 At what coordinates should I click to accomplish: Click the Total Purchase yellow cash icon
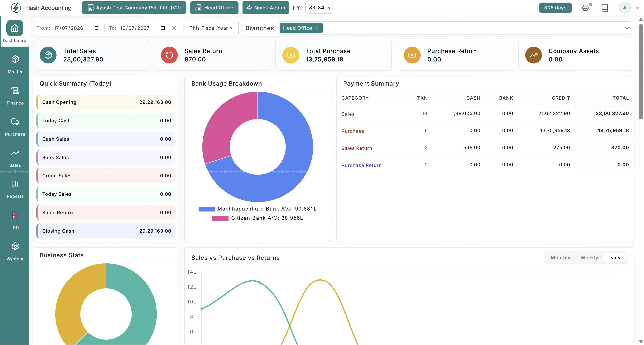pos(291,55)
